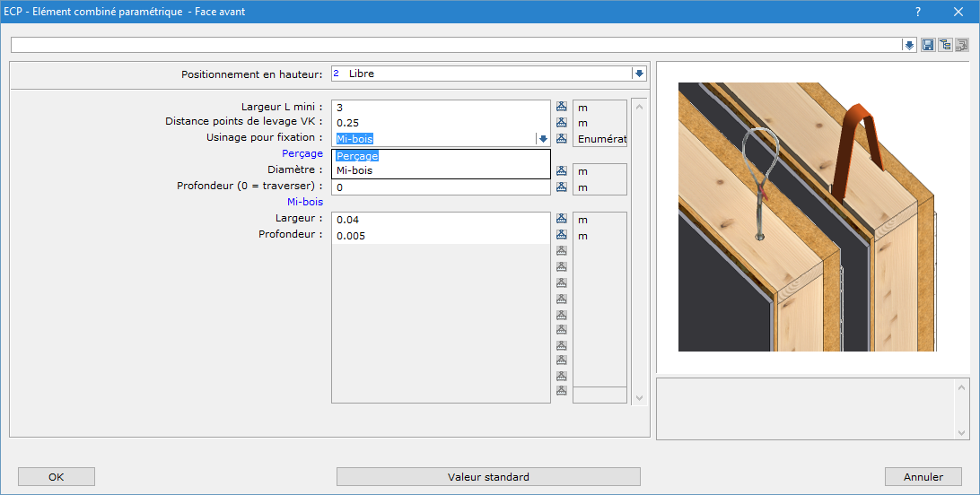Image resolution: width=980 pixels, height=495 pixels.
Task: Open the preset tree structure icon
Action: [x=945, y=45]
